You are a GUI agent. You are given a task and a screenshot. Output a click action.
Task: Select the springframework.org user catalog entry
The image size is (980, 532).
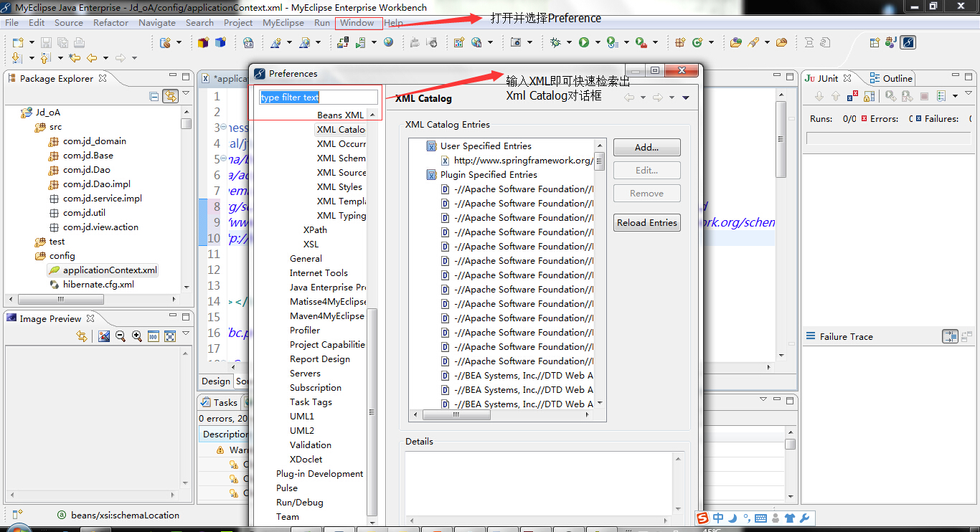pyautogui.click(x=517, y=161)
